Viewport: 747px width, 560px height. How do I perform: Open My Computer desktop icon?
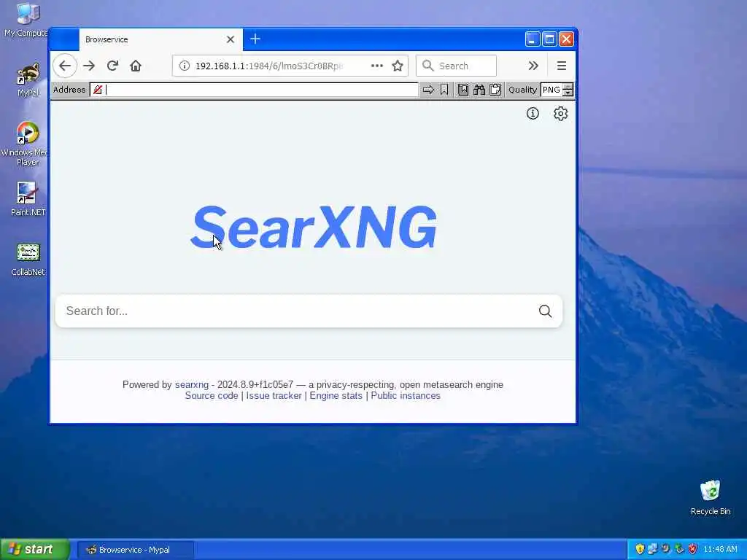[x=28, y=20]
